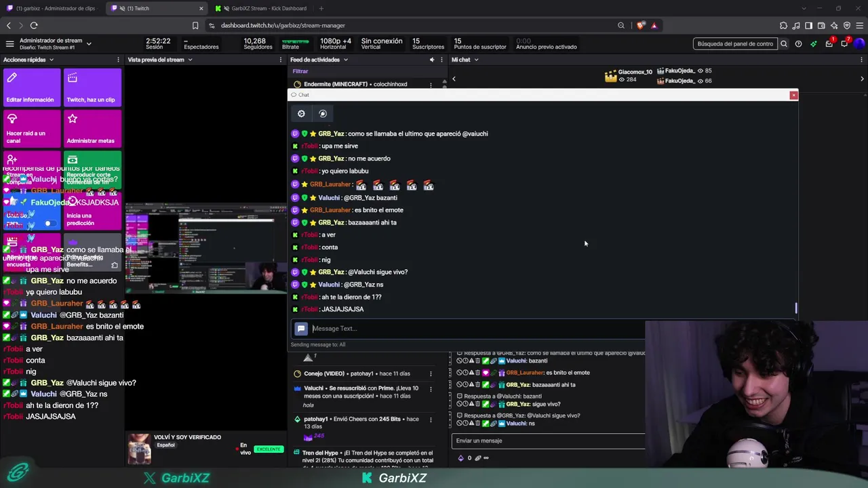This screenshot has width=868, height=488.
Task: Click the Bitrate indicator in the stats bar
Action: coord(295,44)
